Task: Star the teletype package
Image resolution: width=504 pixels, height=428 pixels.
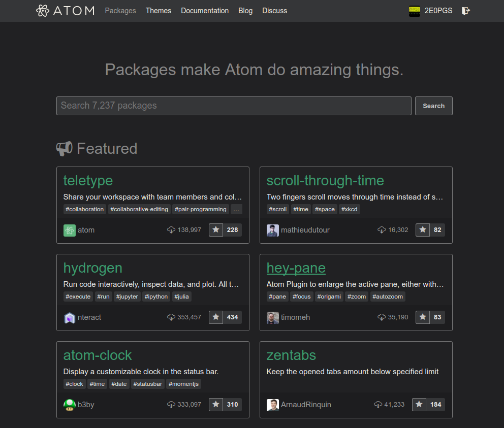Action: coord(216,230)
